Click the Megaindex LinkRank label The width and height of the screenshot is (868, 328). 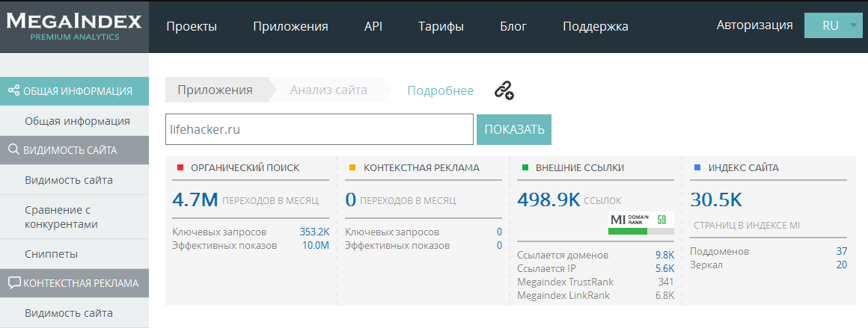563,295
